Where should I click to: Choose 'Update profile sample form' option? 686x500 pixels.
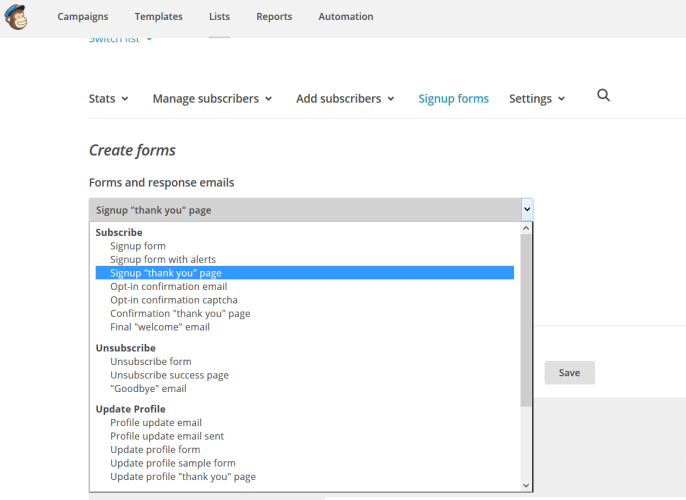173,463
